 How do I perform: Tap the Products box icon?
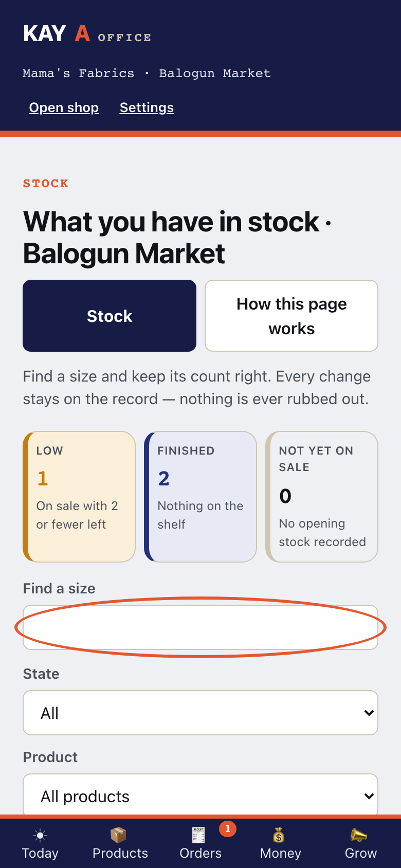coord(119,835)
